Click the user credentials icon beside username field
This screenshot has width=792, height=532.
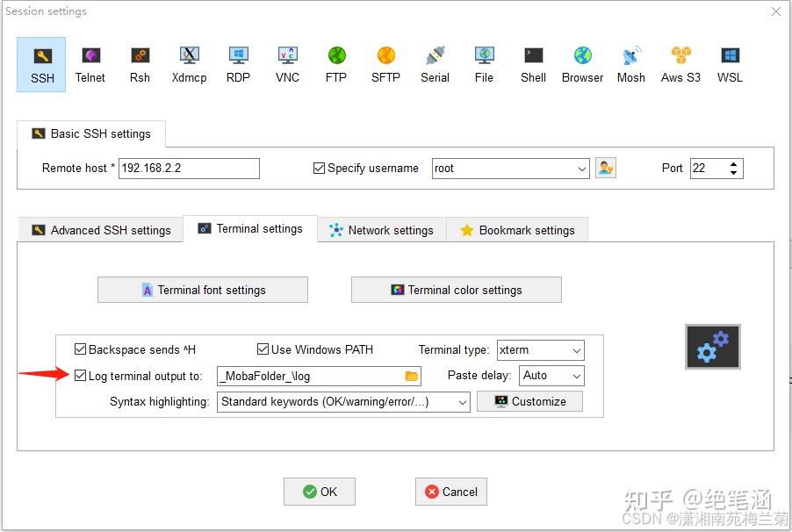click(x=605, y=168)
